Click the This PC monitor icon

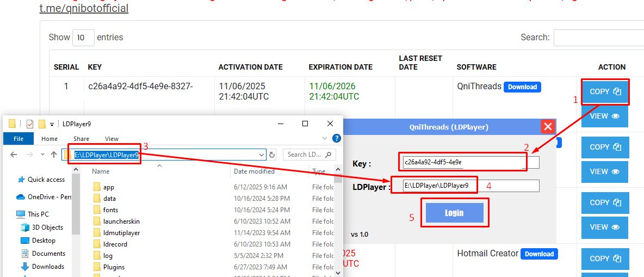point(21,214)
